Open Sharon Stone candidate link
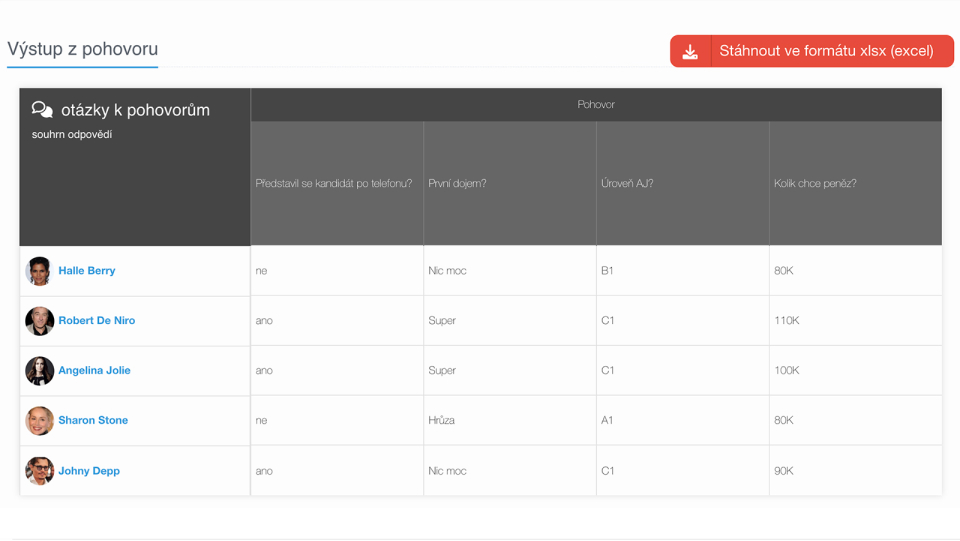Image resolution: width=960 pixels, height=541 pixels. pyautogui.click(x=93, y=421)
